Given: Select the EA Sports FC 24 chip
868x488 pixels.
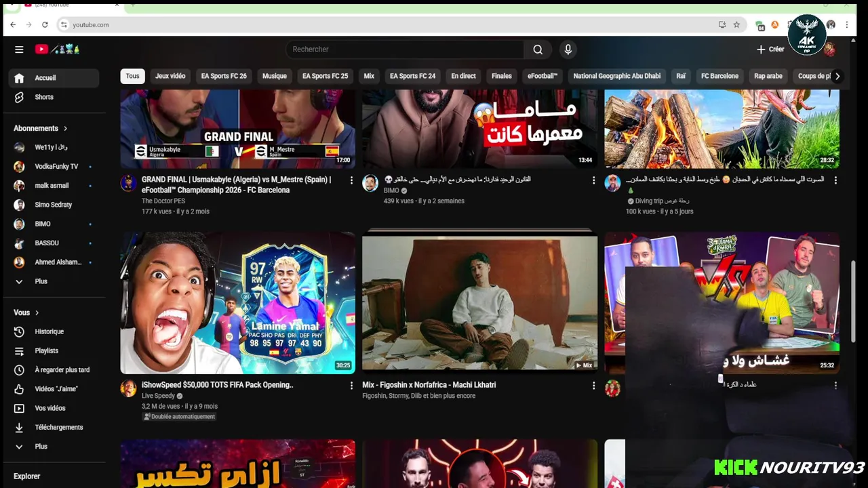Looking at the screenshot, I should click(412, 76).
